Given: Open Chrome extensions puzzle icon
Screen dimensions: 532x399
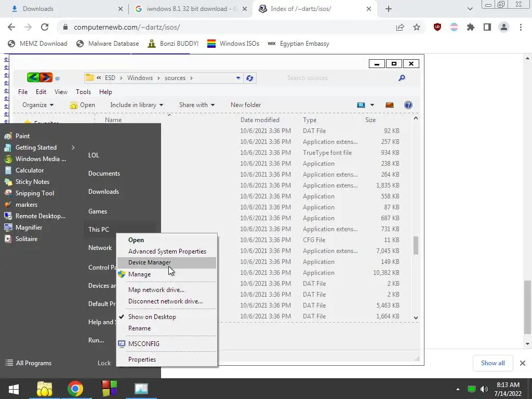Looking at the screenshot, I should pos(471,27).
